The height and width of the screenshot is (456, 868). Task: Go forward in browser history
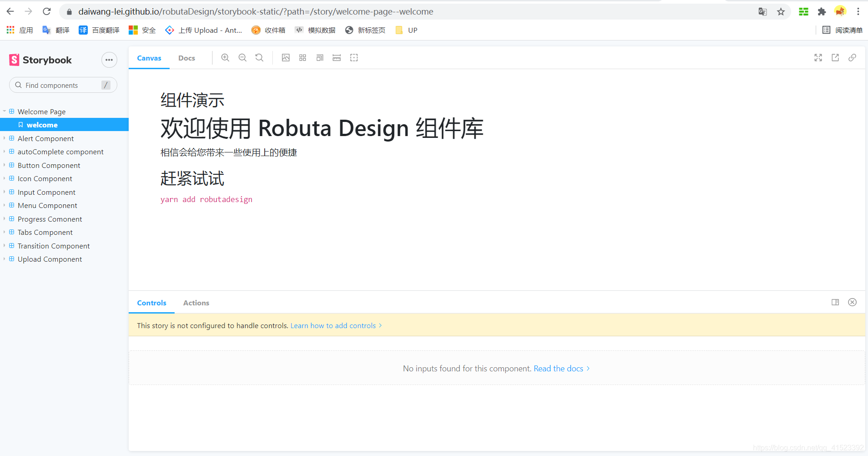tap(28, 11)
